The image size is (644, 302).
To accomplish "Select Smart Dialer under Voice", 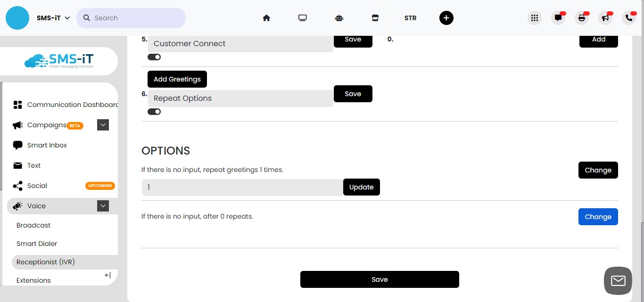I will tap(37, 244).
